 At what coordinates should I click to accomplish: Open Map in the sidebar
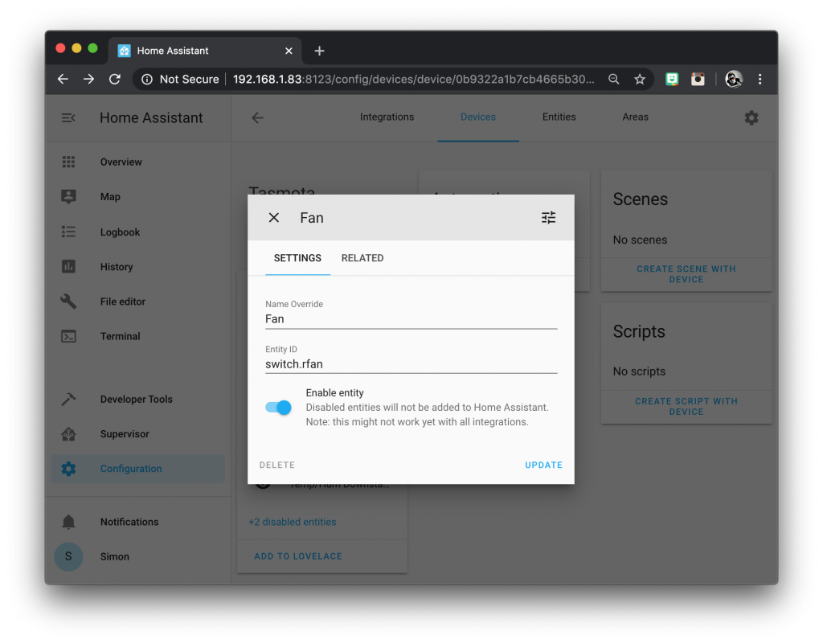tap(138, 196)
